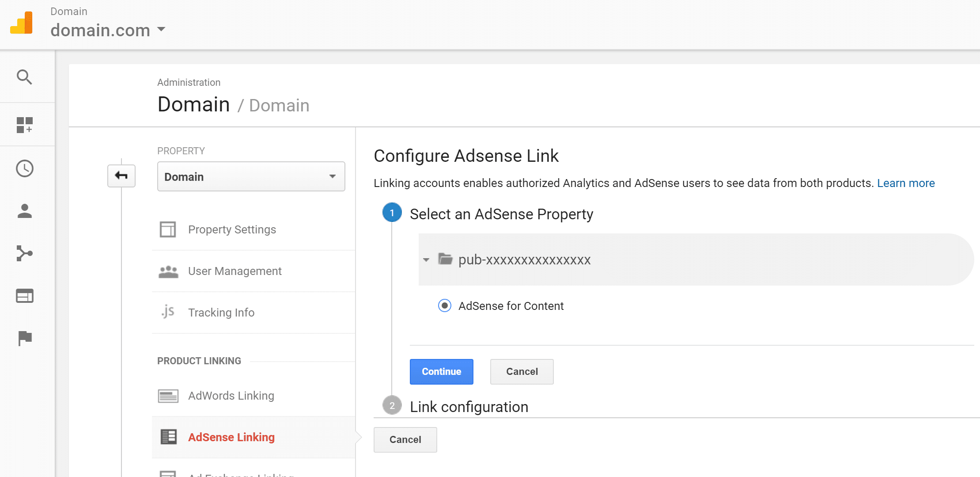
Task: Click the pub-xxxxxxxxxxxxxxx folder icon
Action: [x=445, y=259]
